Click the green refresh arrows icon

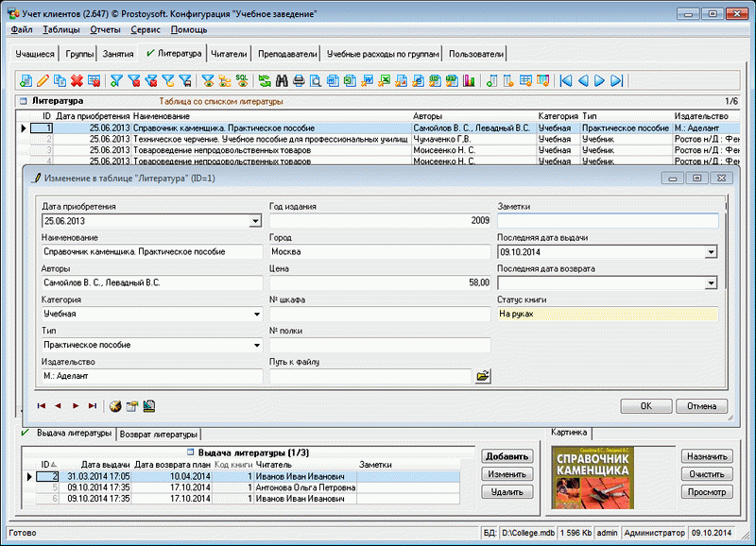point(265,80)
